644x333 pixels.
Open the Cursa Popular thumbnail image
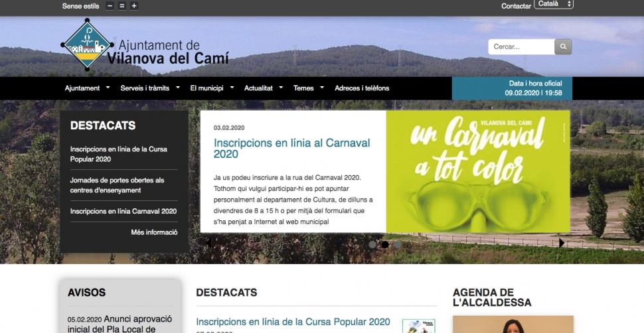418,326
